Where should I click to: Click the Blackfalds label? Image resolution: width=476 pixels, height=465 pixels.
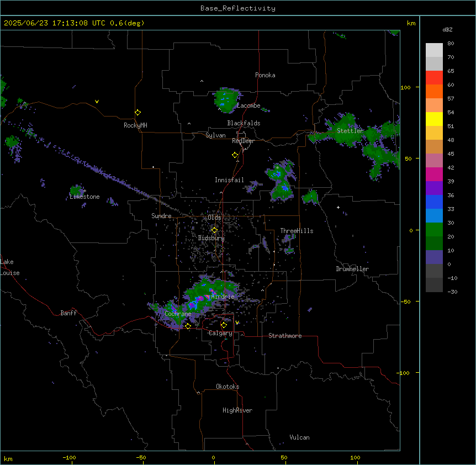point(244,123)
